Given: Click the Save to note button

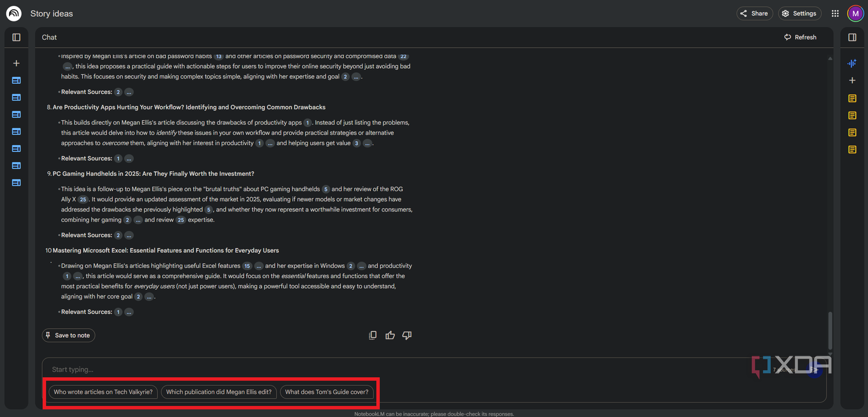Looking at the screenshot, I should click(x=68, y=335).
